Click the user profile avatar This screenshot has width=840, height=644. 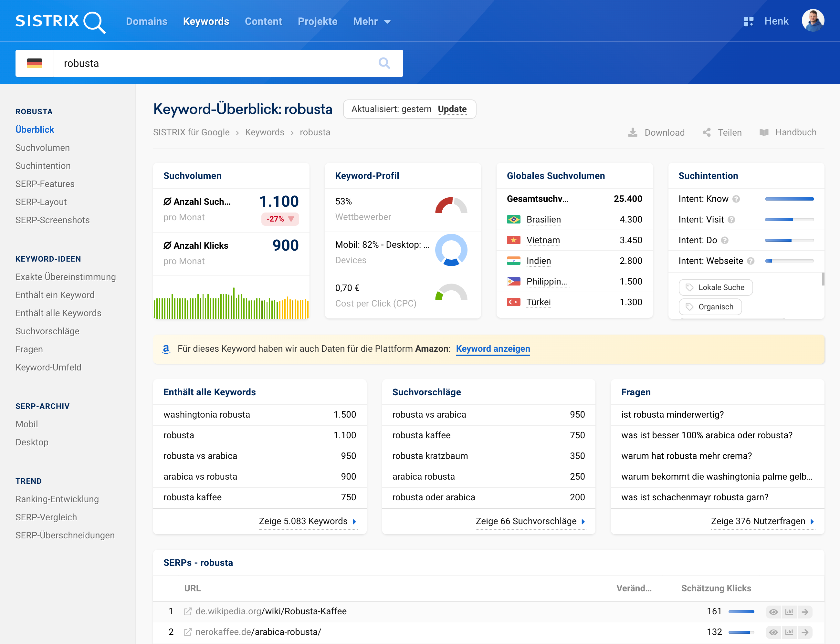click(813, 21)
